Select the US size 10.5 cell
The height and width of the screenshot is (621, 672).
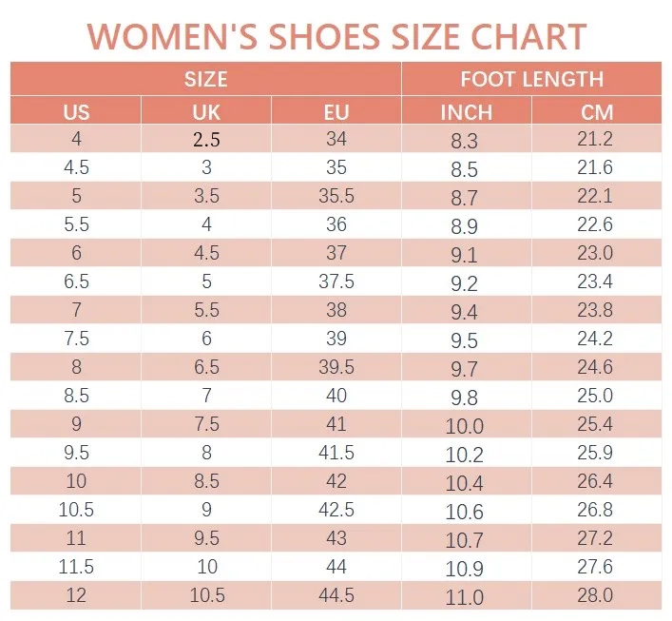[x=76, y=511]
